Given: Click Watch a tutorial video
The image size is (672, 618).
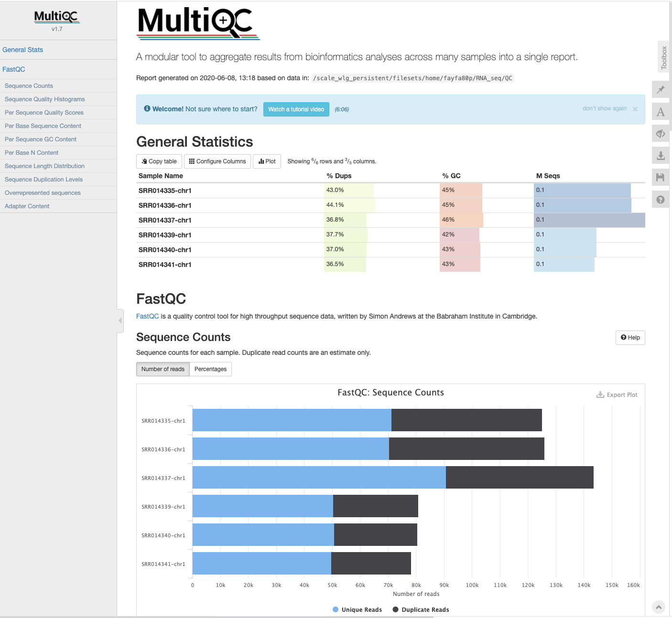Looking at the screenshot, I should pyautogui.click(x=296, y=109).
